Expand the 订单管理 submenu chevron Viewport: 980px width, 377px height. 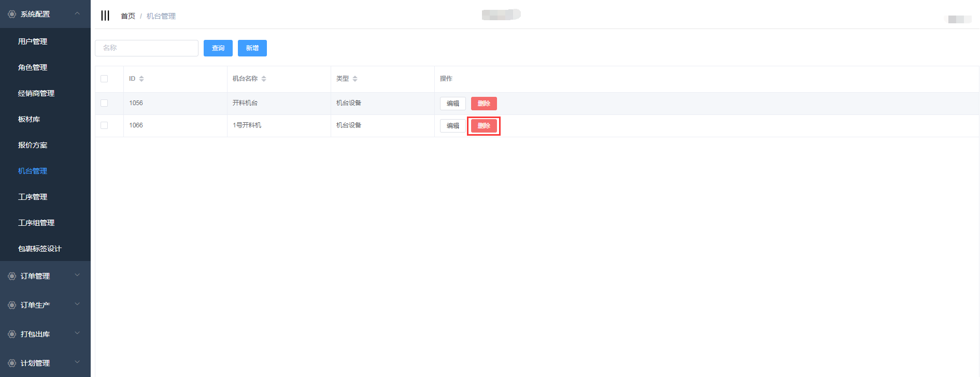(x=77, y=275)
